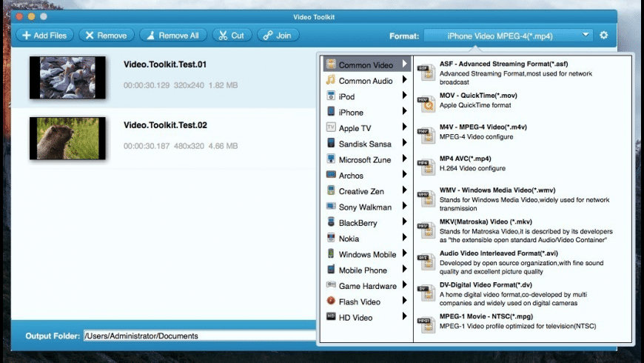Click the Mobile Phone icon
Viewport: 644px width, 363px height.
331,269
